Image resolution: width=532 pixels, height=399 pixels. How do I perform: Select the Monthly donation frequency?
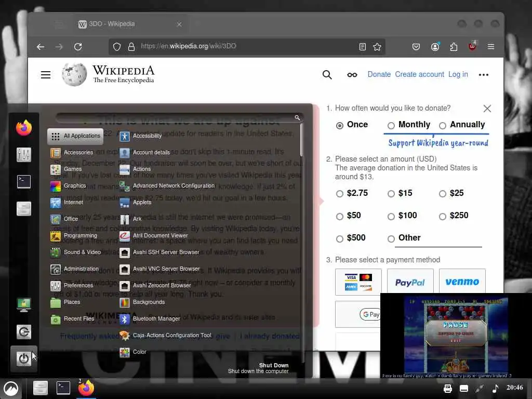click(x=391, y=126)
